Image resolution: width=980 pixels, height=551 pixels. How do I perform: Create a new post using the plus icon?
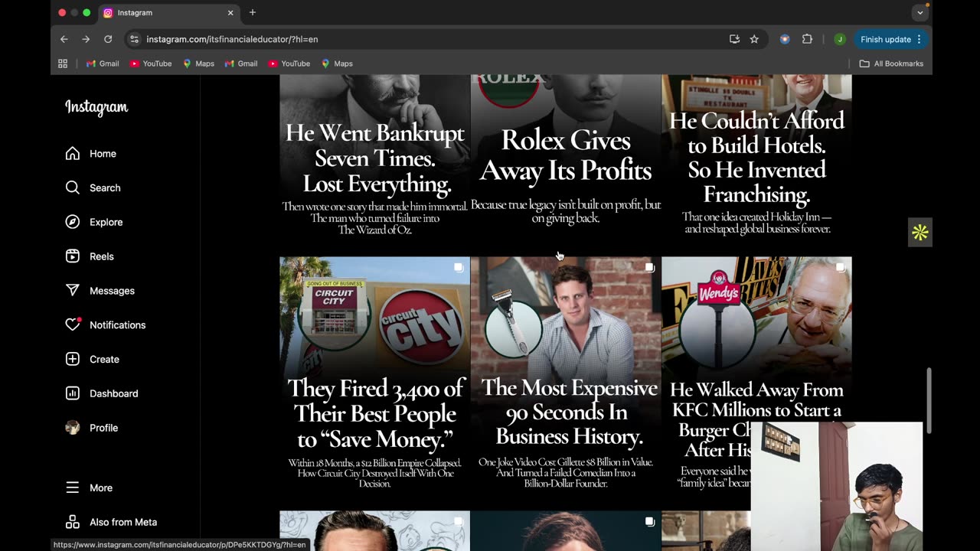click(x=93, y=360)
